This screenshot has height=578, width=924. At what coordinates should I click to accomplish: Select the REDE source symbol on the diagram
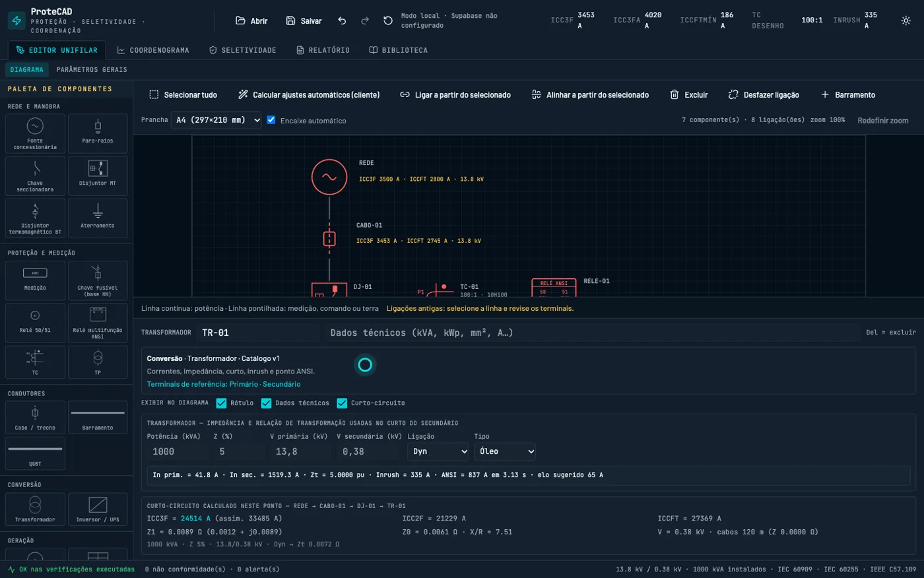(329, 177)
